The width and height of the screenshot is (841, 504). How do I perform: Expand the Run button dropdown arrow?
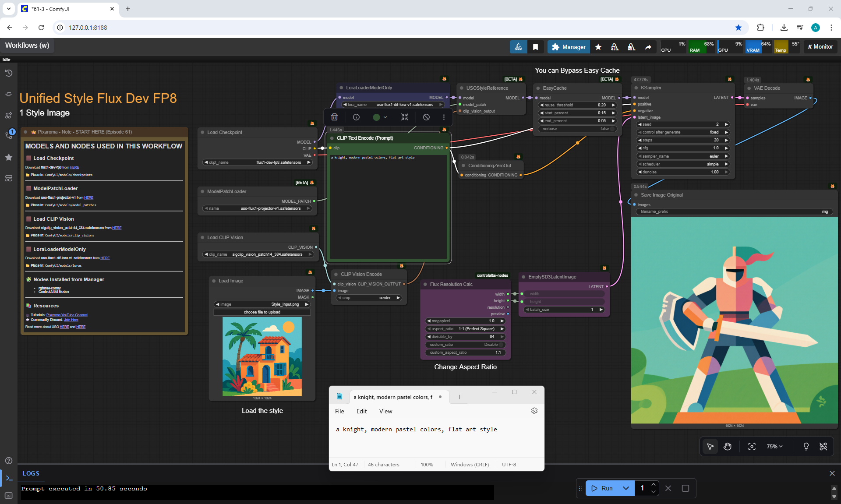point(625,488)
